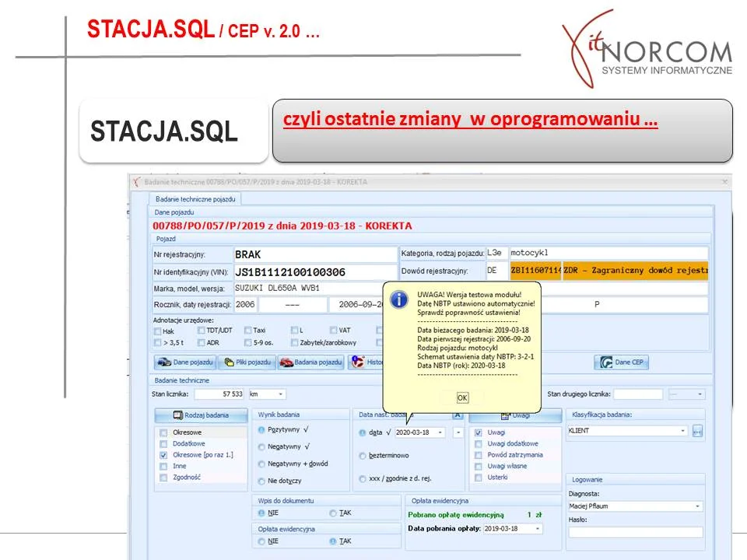
Task: Check the Usterki checkbox
Action: [x=479, y=478]
